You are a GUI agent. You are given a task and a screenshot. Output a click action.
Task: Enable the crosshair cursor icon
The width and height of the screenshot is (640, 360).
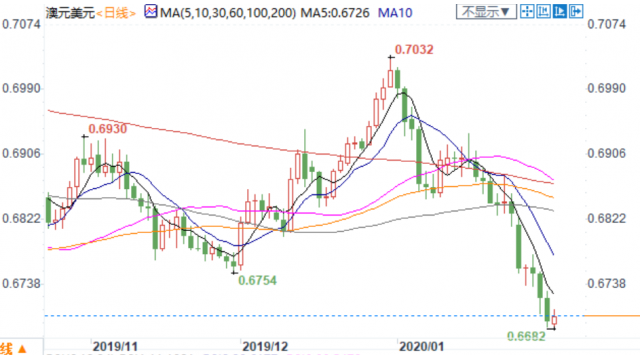[x=527, y=11]
